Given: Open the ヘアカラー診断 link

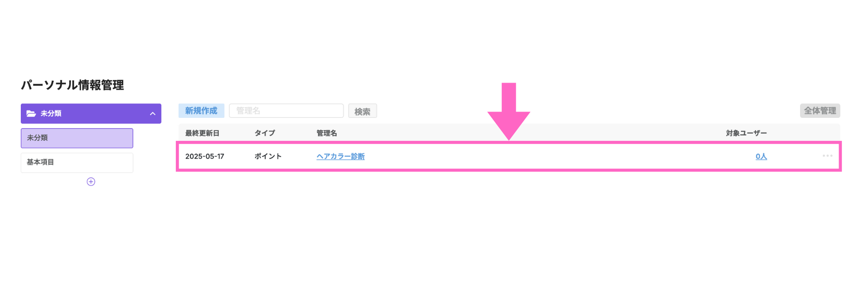Looking at the screenshot, I should point(340,156).
